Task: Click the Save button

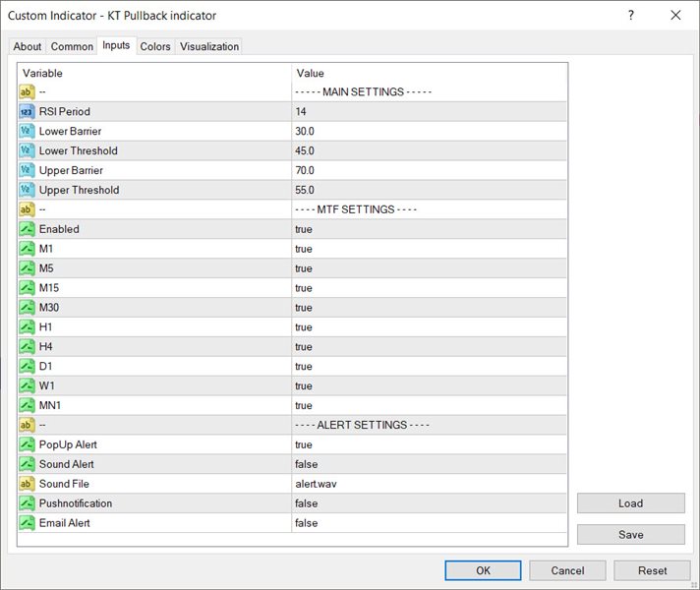Action: pyautogui.click(x=631, y=535)
